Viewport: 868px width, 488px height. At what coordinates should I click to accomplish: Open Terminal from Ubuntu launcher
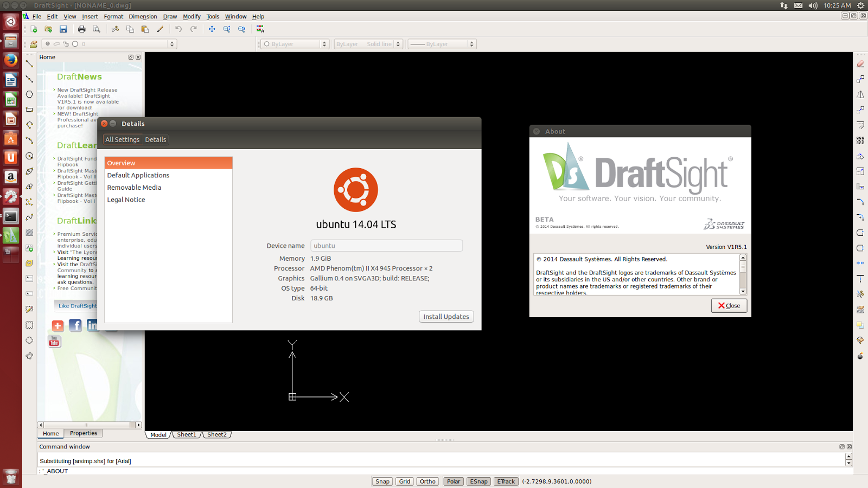coord(11,216)
